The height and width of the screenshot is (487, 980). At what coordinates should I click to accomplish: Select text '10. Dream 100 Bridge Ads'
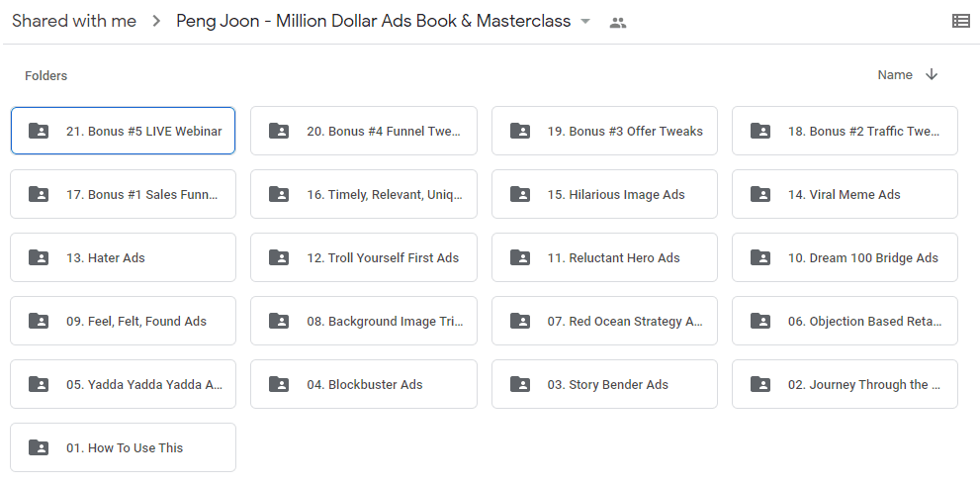tap(863, 258)
